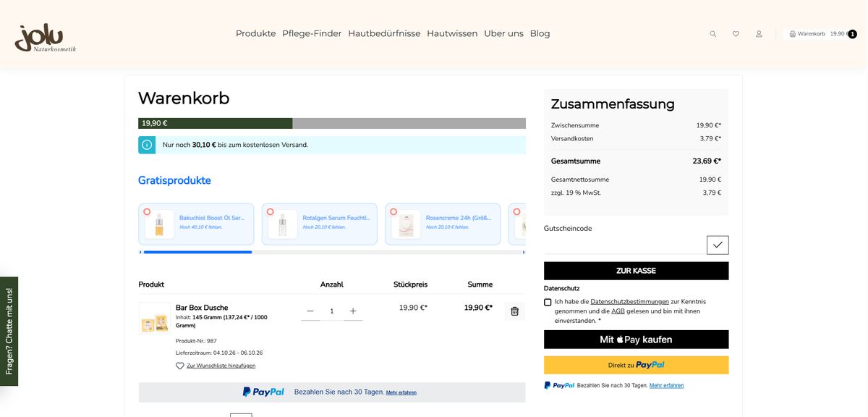Click the Jolu Naturkosmetik logo
868x417 pixels.
click(45, 38)
